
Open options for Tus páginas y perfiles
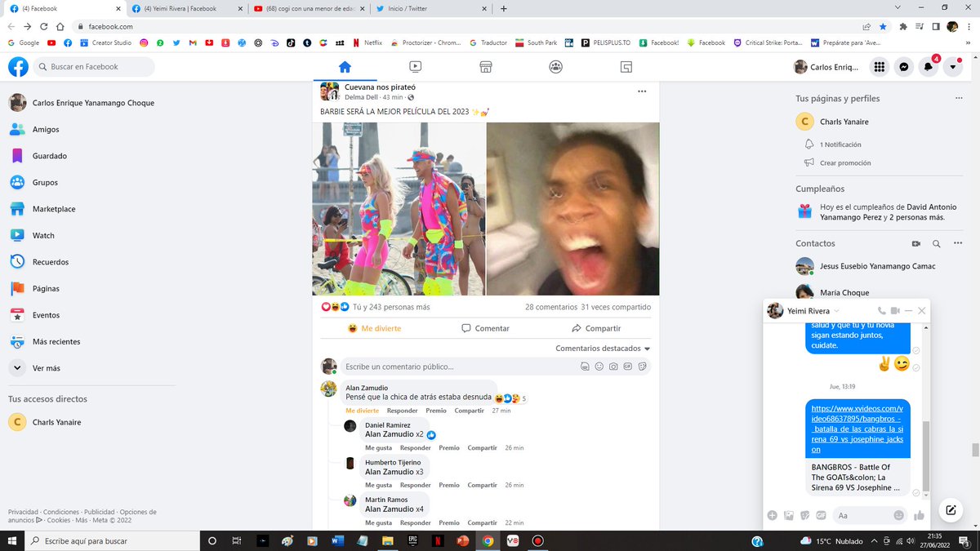(959, 99)
